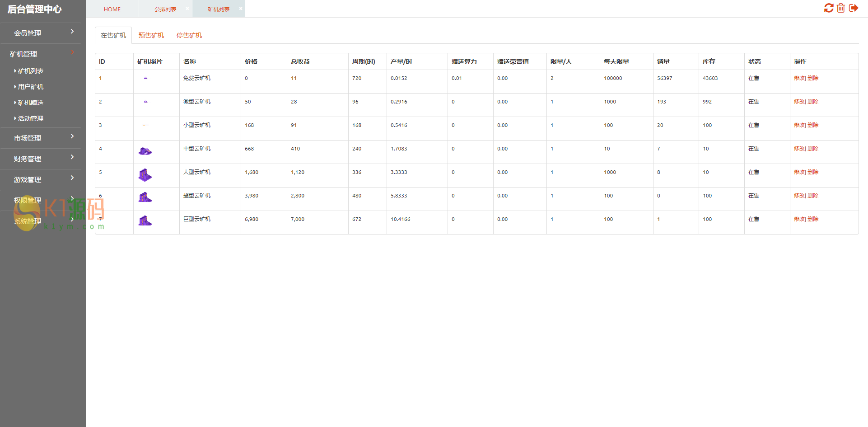Close the 矿机列表 tab

[x=241, y=8]
